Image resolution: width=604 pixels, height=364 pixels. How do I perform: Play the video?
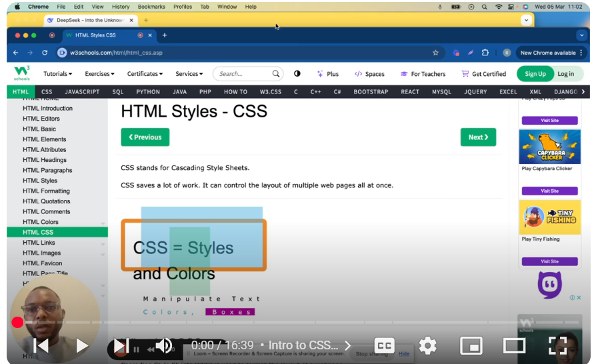tap(81, 345)
